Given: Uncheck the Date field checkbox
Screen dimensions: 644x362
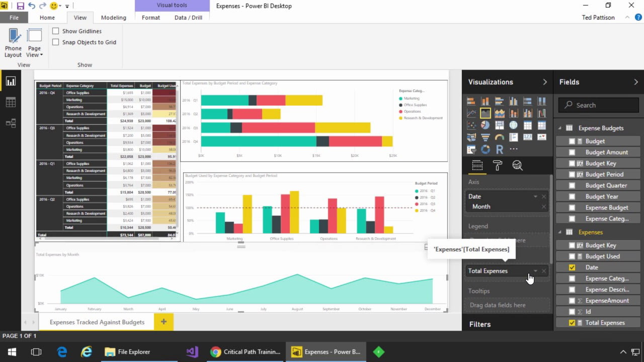Looking at the screenshot, I should (x=572, y=267).
